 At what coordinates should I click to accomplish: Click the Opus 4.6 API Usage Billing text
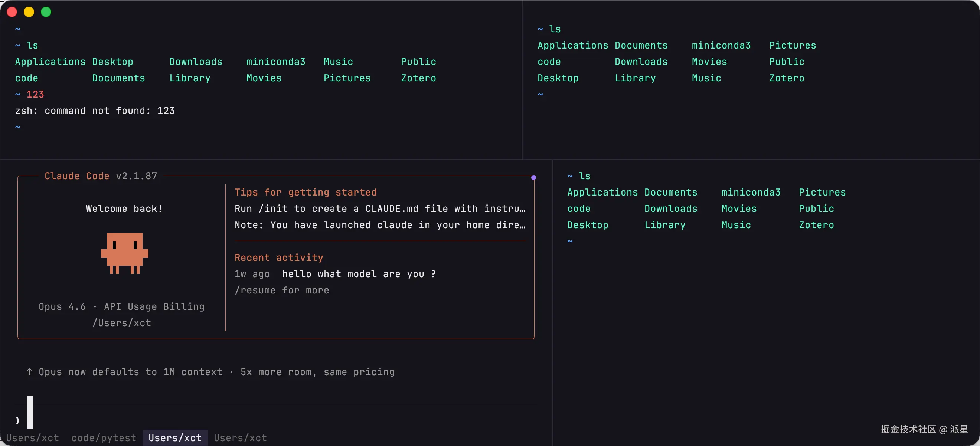(x=121, y=307)
